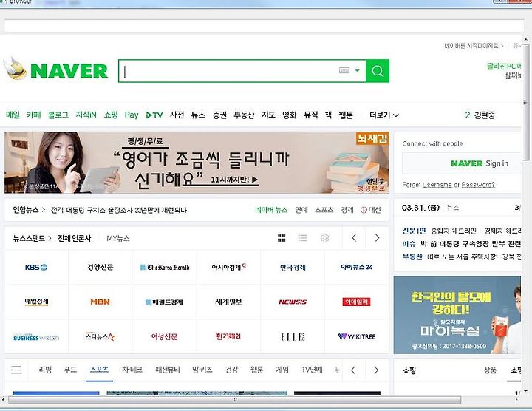This screenshot has height=411, width=532.
Task: Show next topic tabs with right arrow
Action: click(x=376, y=370)
